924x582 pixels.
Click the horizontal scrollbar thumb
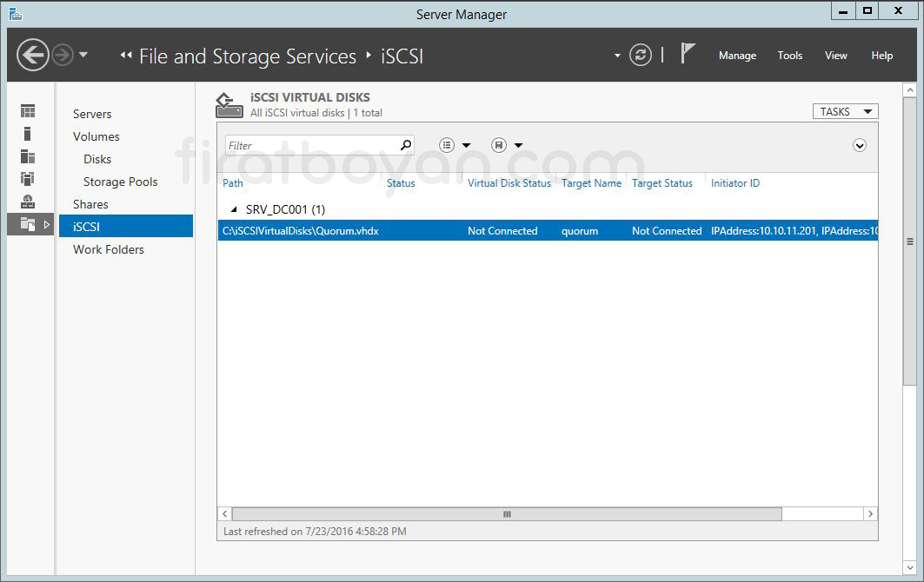[507, 513]
